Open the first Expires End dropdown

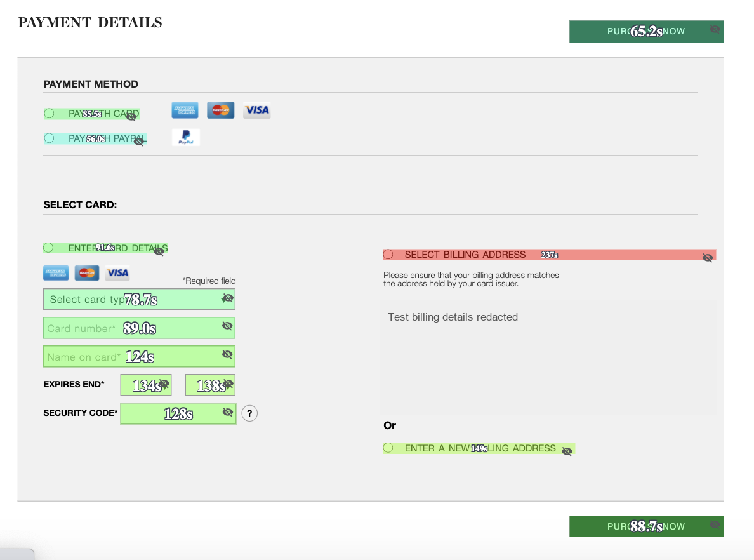[146, 385]
